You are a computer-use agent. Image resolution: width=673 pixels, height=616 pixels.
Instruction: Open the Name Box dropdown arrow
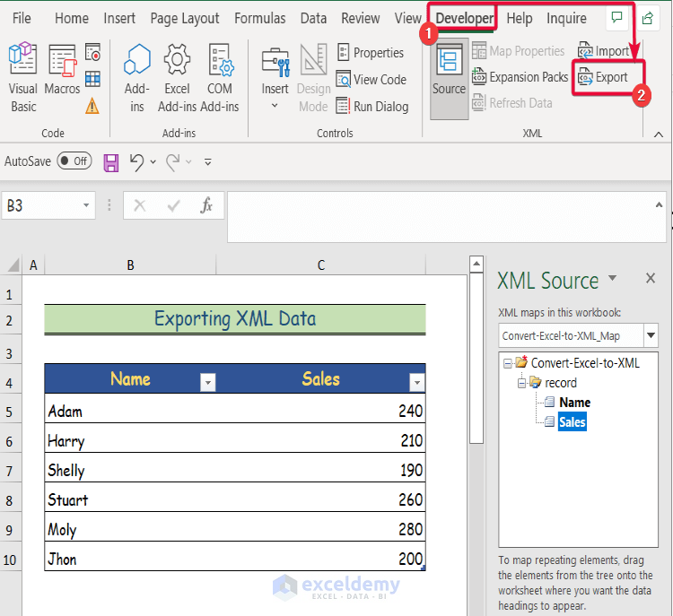[86, 205]
